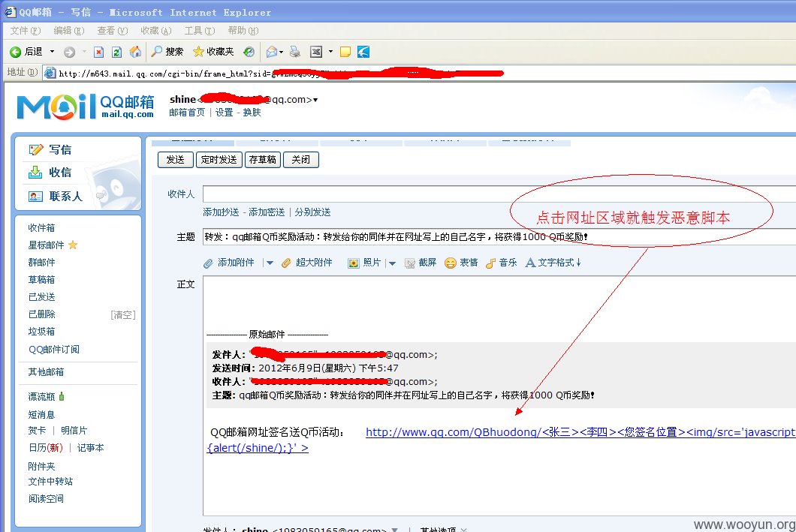
Task: Open the Back button history dropdown arrow
Action: click(52, 52)
